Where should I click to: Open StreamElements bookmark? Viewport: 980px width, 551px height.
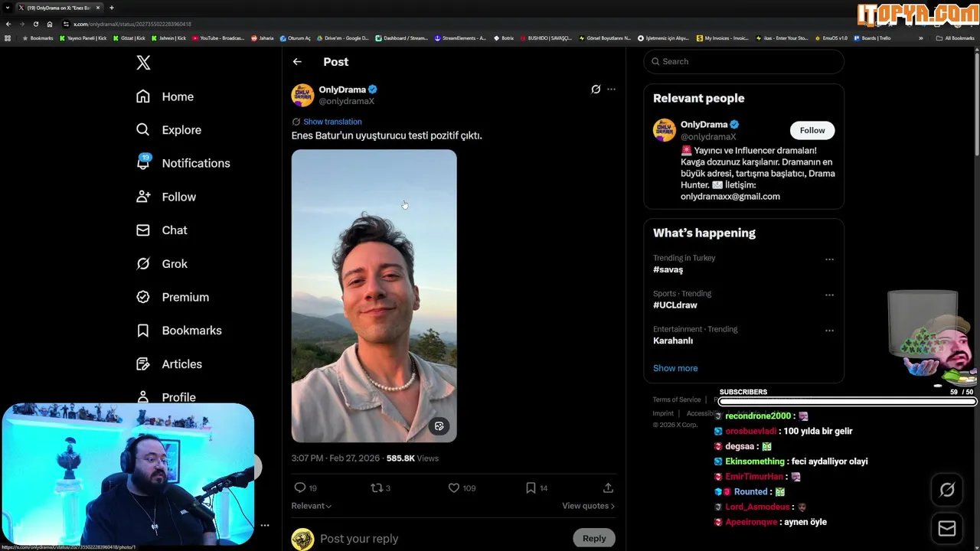tap(460, 38)
